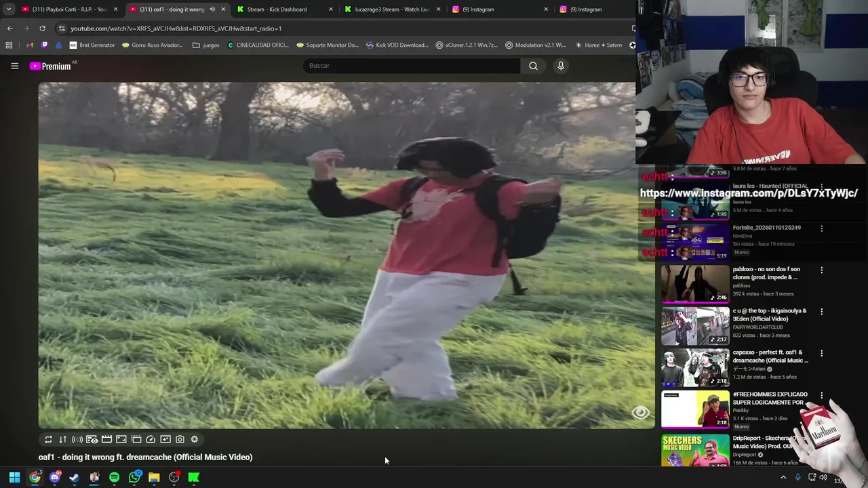Open WhatsApp from the taskbar
This screenshot has height=488, width=868.
(x=134, y=477)
